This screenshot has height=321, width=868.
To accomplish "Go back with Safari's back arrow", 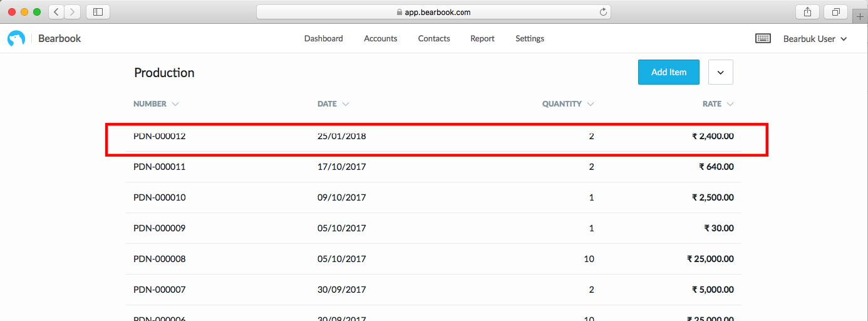I will pos(56,12).
